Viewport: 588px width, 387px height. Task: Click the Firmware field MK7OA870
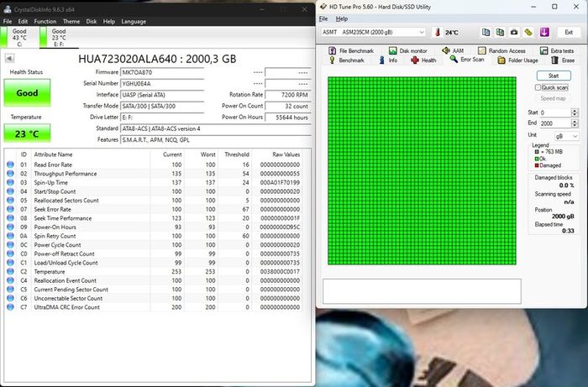tap(162, 72)
